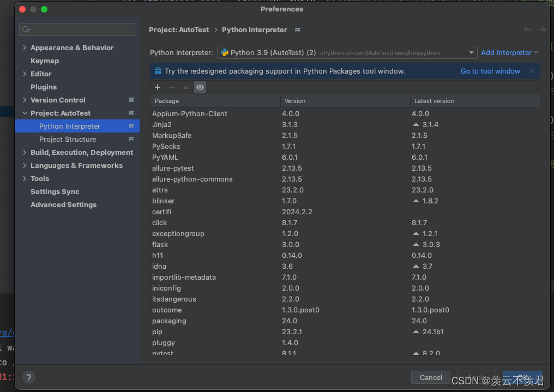Click project-level icon beside Version Control
This screenshot has width=554, height=392.
tap(131, 100)
